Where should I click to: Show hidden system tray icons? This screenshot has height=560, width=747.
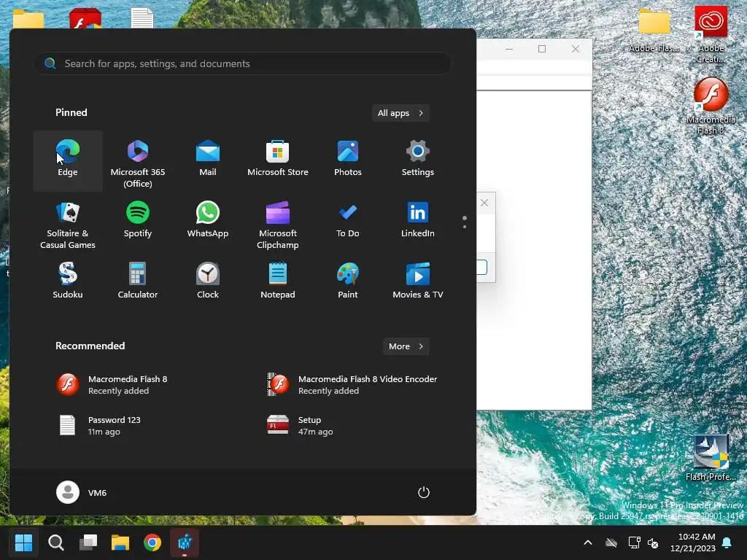tap(588, 542)
